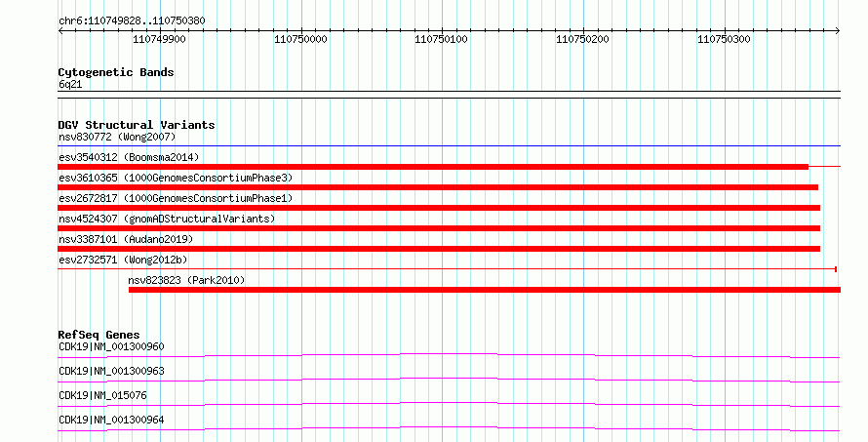
Task: Open variant esv2732571 (Wong2012b) label
Action: pos(123,260)
